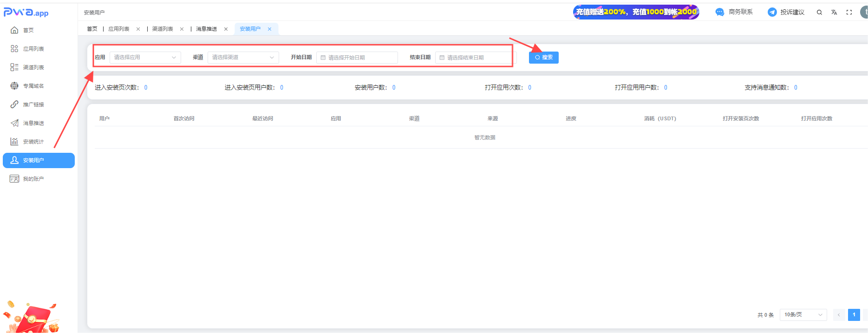868x333 pixels.
Task: Switch to the 应用列表 tab
Action: coord(119,29)
